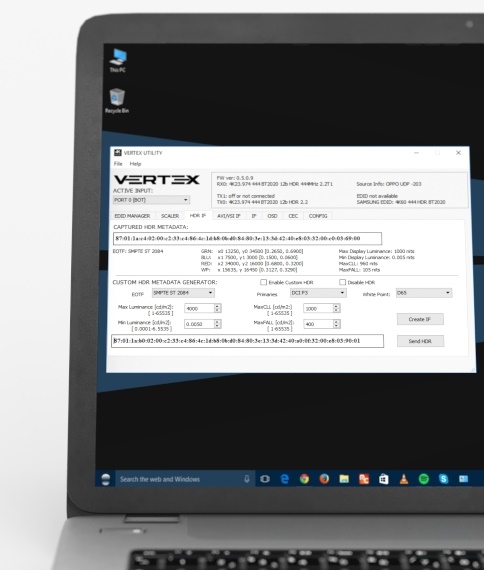Open the last blue taskbar app icon
The height and width of the screenshot is (570, 484).
pos(464,479)
